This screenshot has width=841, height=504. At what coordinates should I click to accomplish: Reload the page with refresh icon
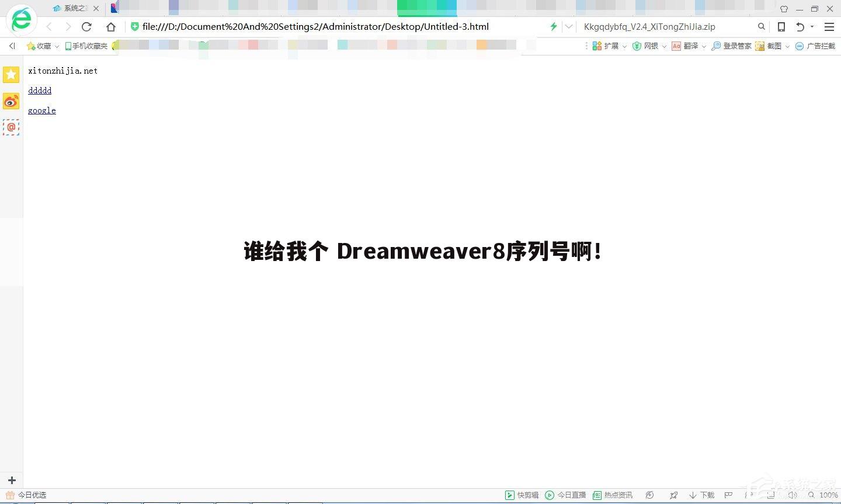86,27
